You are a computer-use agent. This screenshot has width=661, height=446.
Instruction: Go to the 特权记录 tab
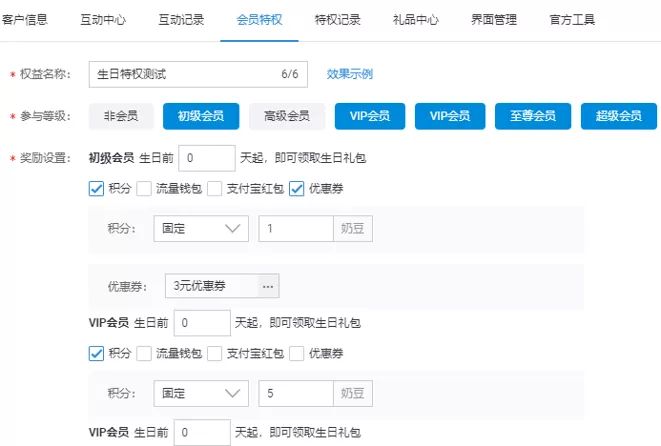pyautogui.click(x=337, y=20)
